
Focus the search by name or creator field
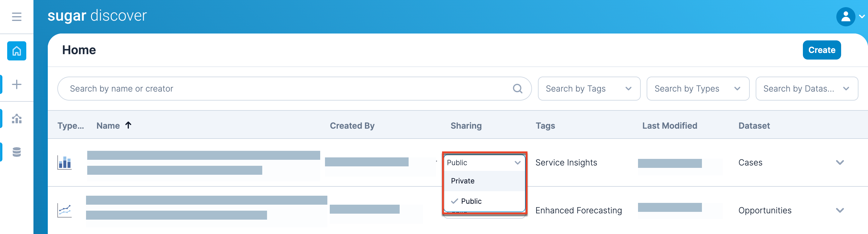coord(286,89)
